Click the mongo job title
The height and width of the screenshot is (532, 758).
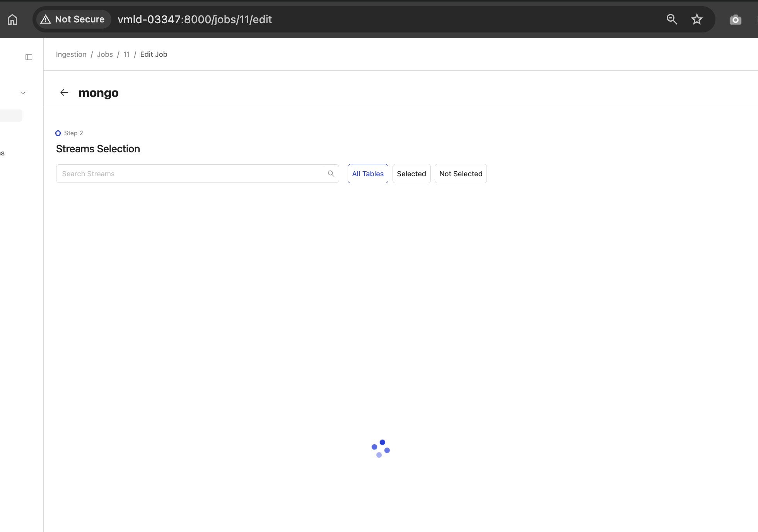99,93
